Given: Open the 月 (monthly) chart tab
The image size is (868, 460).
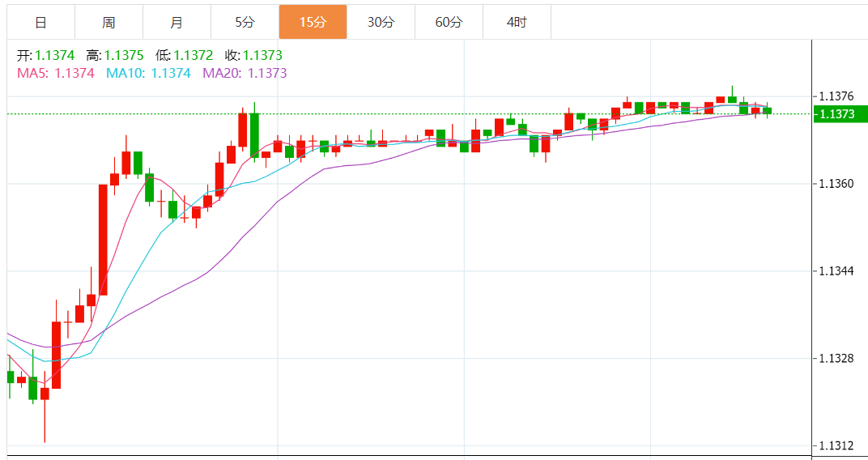Looking at the screenshot, I should tap(177, 22).
